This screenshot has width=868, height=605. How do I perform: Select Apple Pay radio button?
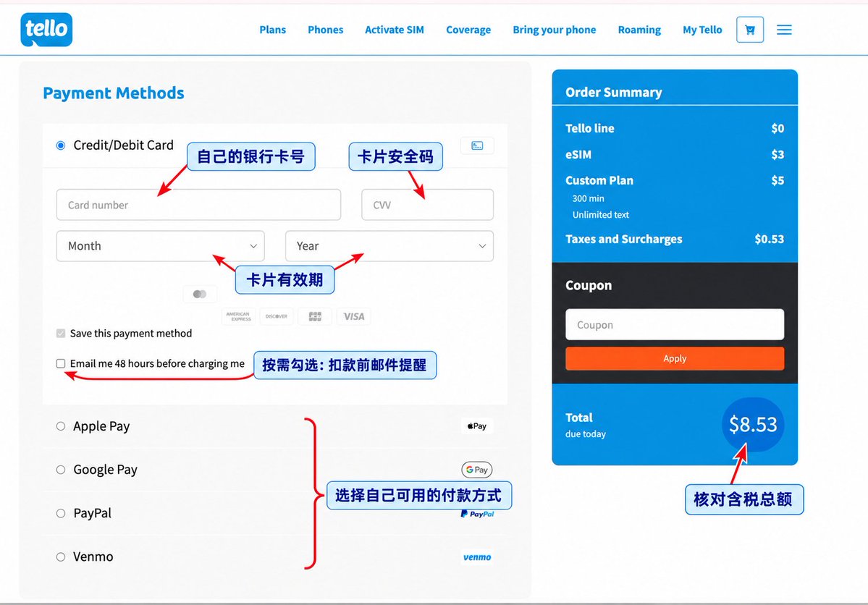61,426
